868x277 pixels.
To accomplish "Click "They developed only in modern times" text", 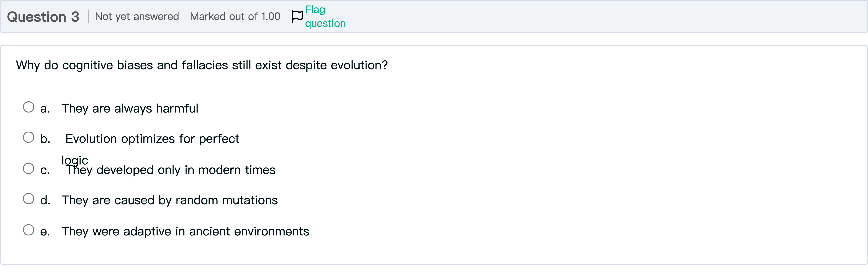I will coord(170,170).
